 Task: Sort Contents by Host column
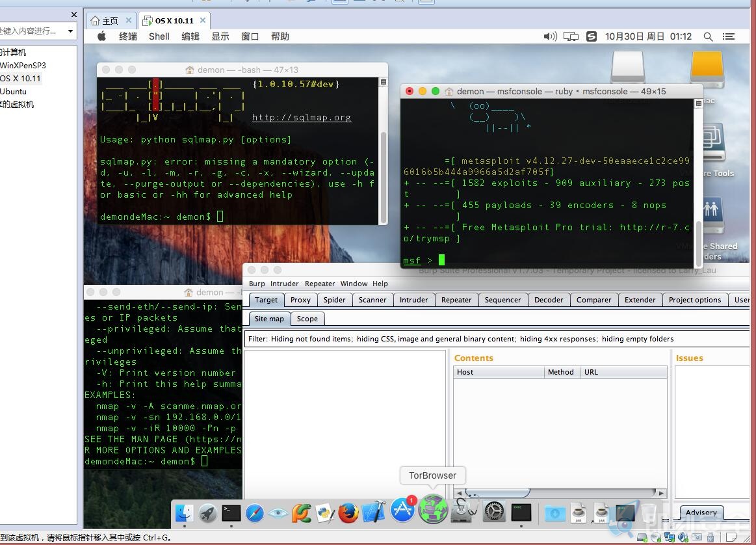click(499, 372)
